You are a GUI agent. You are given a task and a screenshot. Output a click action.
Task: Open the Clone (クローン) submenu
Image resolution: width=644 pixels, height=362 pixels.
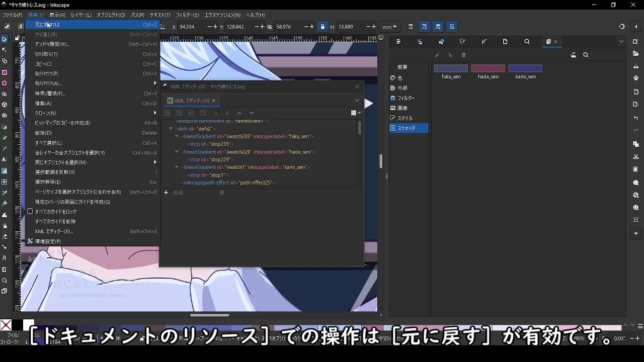pos(92,113)
